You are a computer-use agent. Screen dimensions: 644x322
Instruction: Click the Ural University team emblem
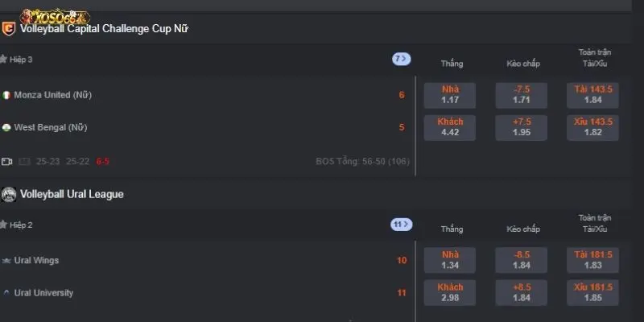click(6, 293)
